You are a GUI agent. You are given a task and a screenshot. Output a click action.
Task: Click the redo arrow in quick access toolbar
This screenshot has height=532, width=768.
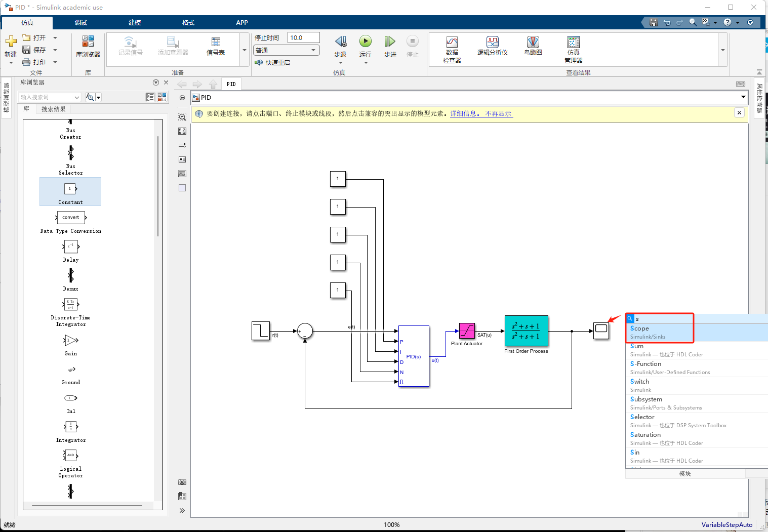pyautogui.click(x=679, y=22)
